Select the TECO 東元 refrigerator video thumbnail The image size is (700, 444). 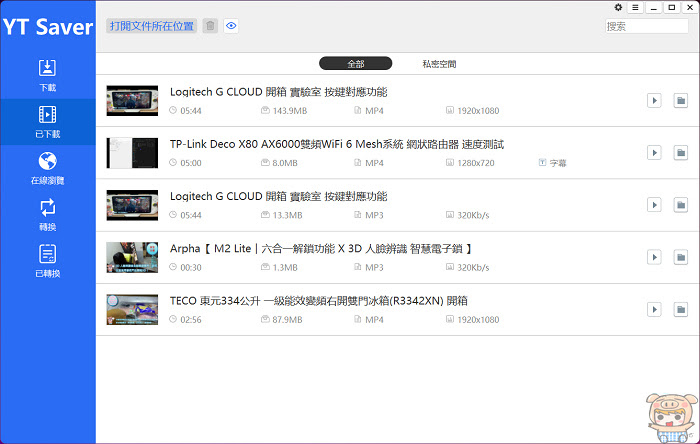click(x=132, y=309)
